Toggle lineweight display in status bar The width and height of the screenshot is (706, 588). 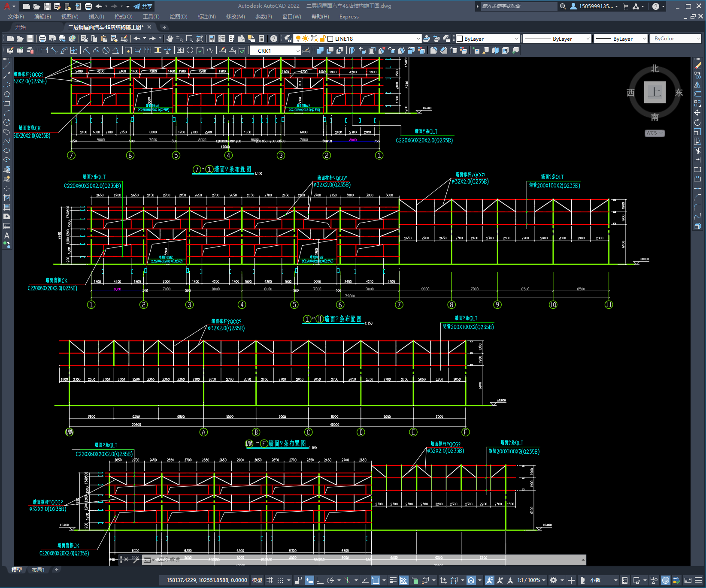pyautogui.click(x=393, y=580)
